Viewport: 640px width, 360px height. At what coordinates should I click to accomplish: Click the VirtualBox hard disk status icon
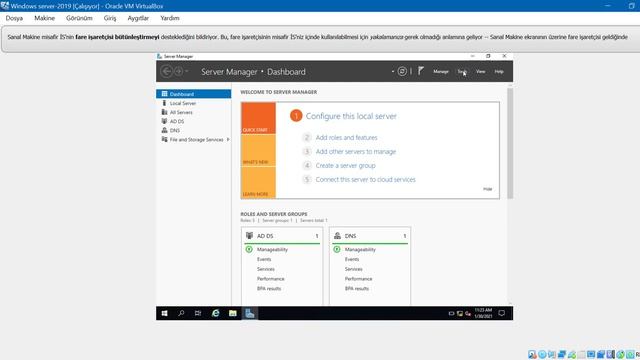[532, 354]
